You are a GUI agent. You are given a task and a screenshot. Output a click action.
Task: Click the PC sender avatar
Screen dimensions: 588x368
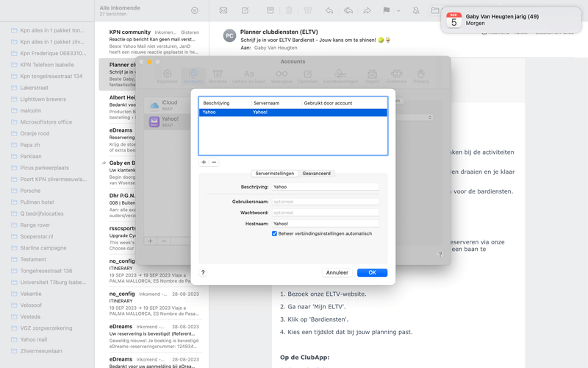tap(229, 36)
